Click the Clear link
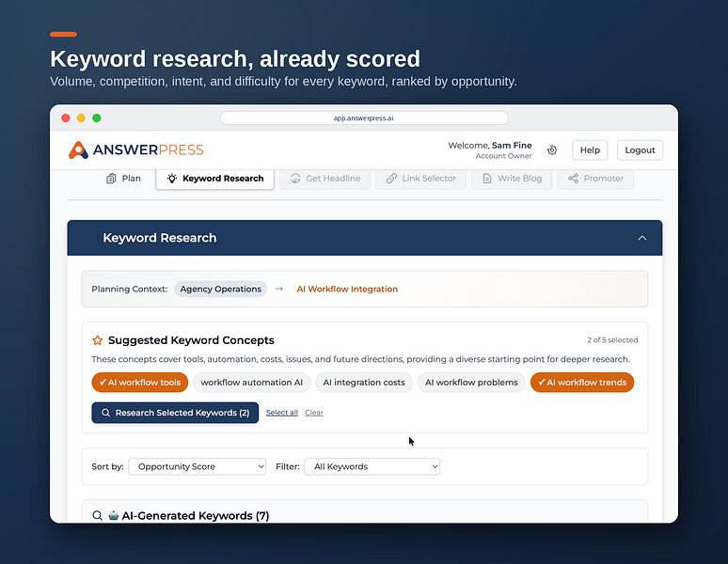This screenshot has height=564, width=728. click(x=314, y=413)
